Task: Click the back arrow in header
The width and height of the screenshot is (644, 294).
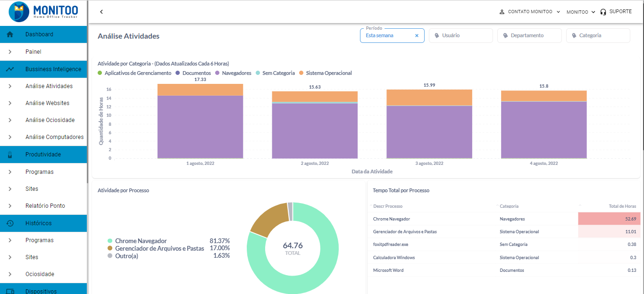Action: 101,12
